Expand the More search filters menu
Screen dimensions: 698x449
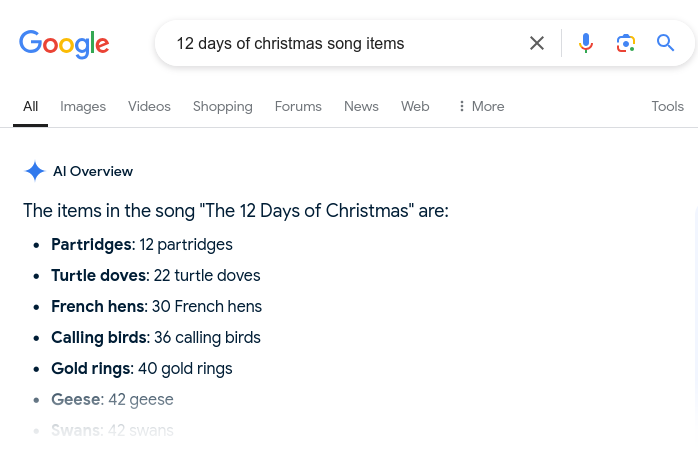coord(481,106)
